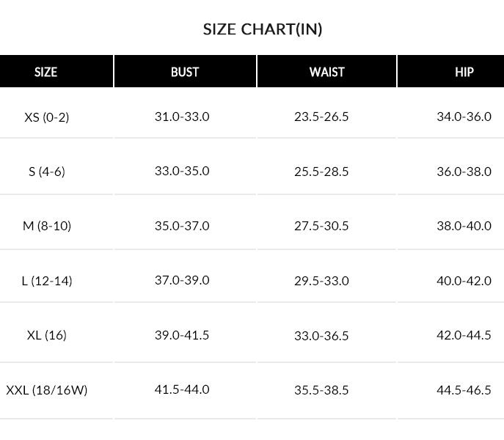Click the XS bust value 31.0-33.0
The height and width of the screenshot is (440, 504).
click(182, 116)
